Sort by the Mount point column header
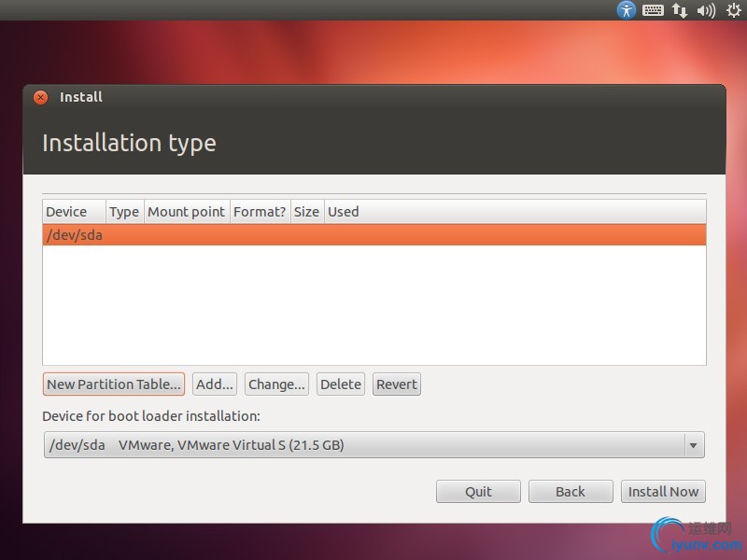This screenshot has width=747, height=560. click(187, 212)
